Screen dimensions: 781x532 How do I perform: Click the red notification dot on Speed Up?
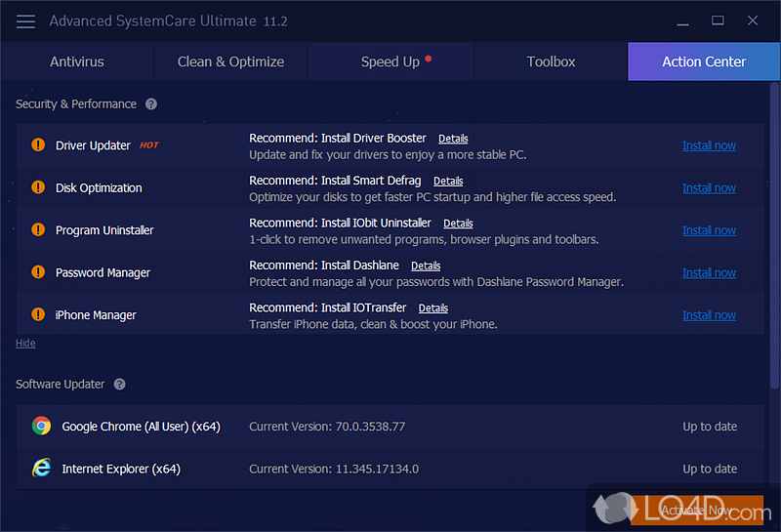coord(429,59)
